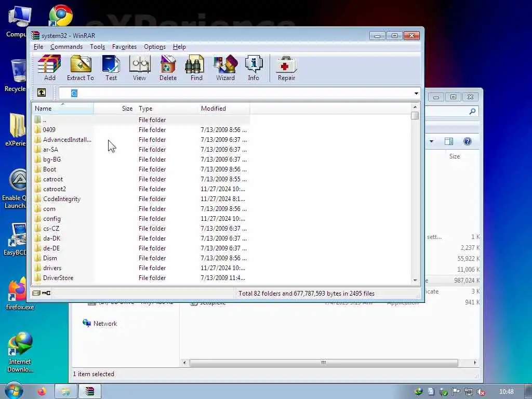Click the vertical scrollbar down arrow in WinRAR

coord(415,280)
